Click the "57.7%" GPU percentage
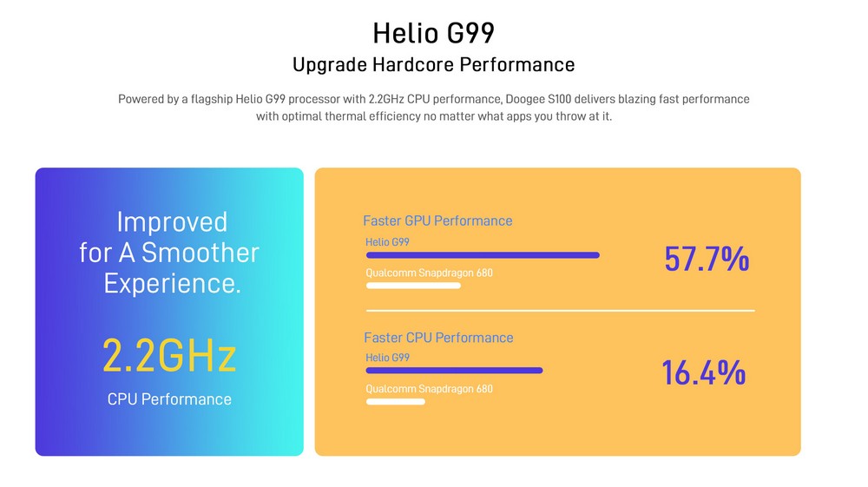 point(707,259)
